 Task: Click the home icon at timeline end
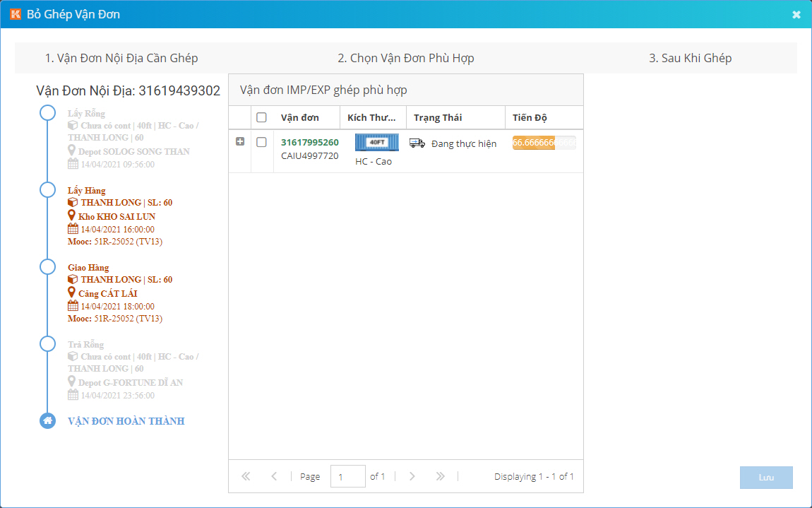pos(47,421)
